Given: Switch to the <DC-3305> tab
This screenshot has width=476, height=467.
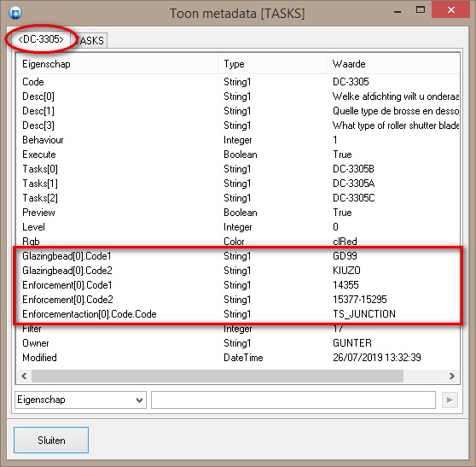Looking at the screenshot, I should click(41, 39).
